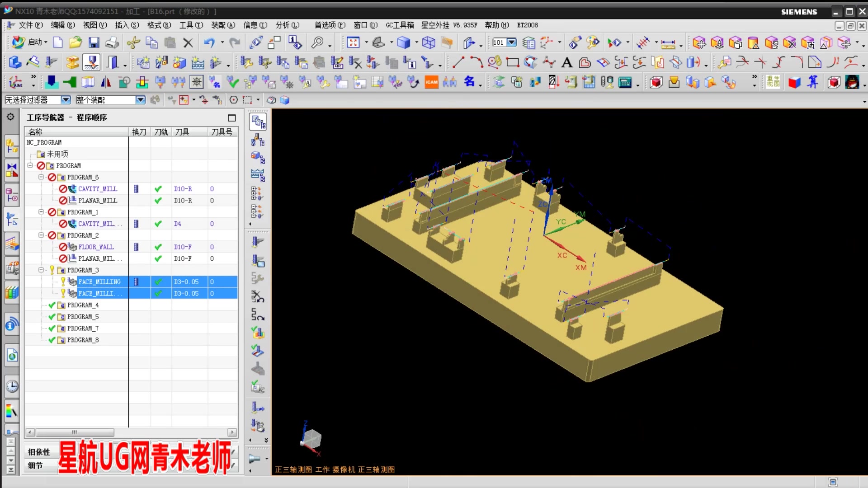This screenshot has width=868, height=488.
Task: Select the CAVITY_MILL operation under PROGRAM_6
Action: pos(97,189)
